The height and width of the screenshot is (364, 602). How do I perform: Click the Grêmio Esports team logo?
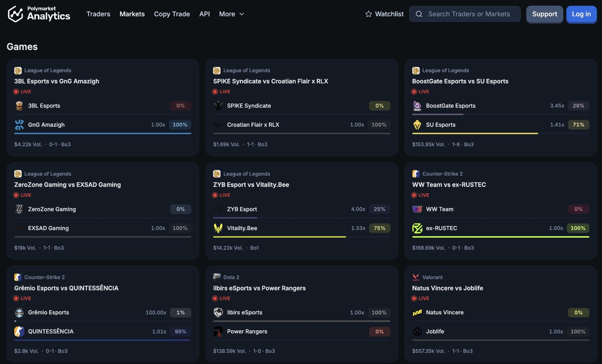(x=19, y=312)
